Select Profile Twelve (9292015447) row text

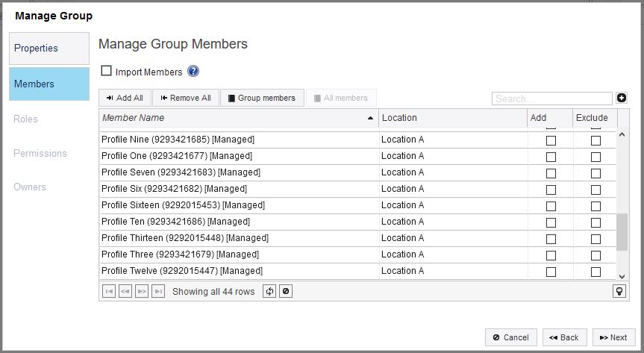[x=182, y=271]
